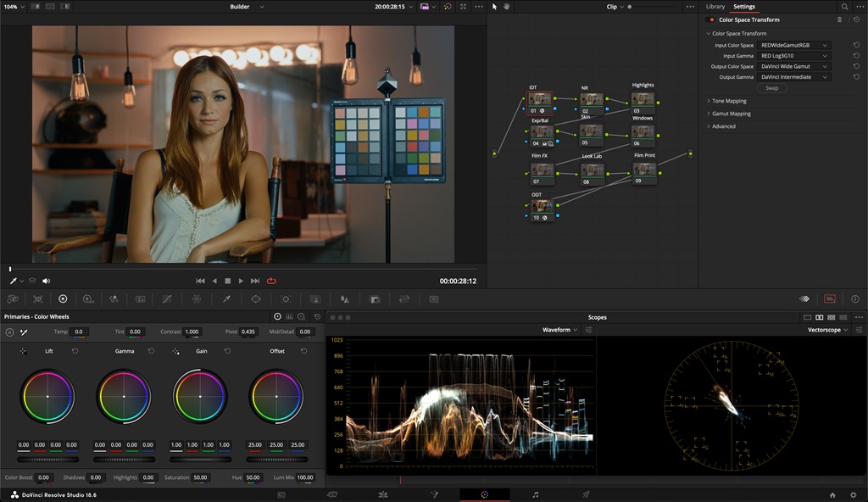
Task: Reset the Lift color wheel
Action: tap(75, 351)
